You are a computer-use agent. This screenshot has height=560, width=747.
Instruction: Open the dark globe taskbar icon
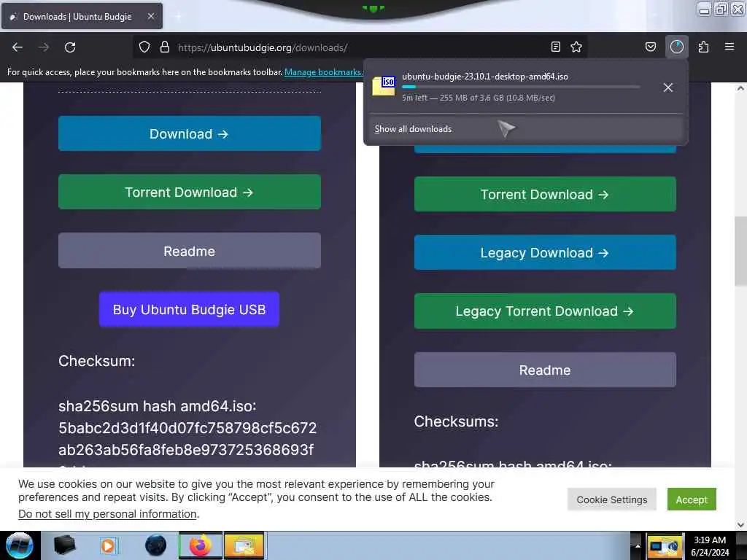click(155, 545)
